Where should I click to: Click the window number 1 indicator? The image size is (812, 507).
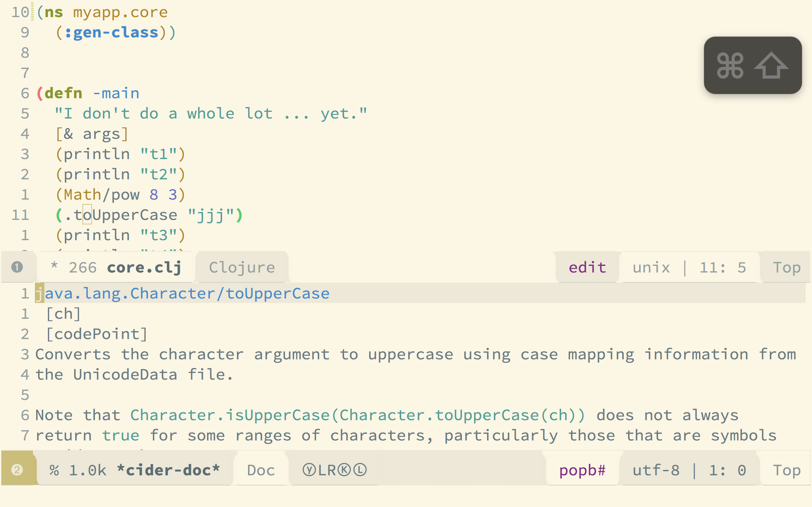pos(17,267)
